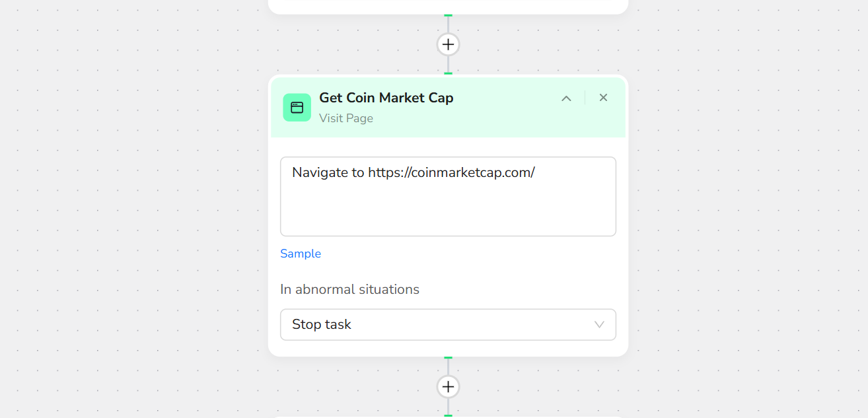Click the plus button above Get Coin Market Cap

tap(448, 44)
